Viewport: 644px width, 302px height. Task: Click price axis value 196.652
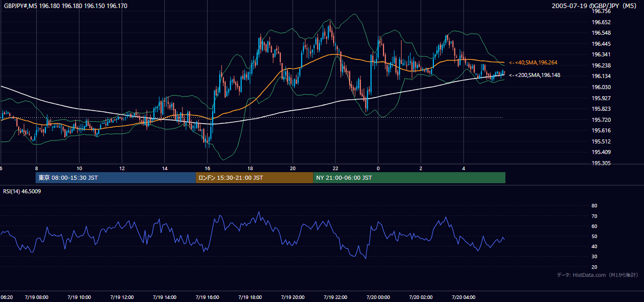(601, 22)
